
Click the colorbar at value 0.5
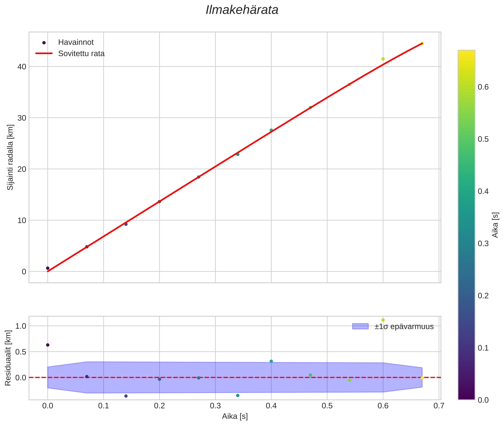click(x=466, y=139)
